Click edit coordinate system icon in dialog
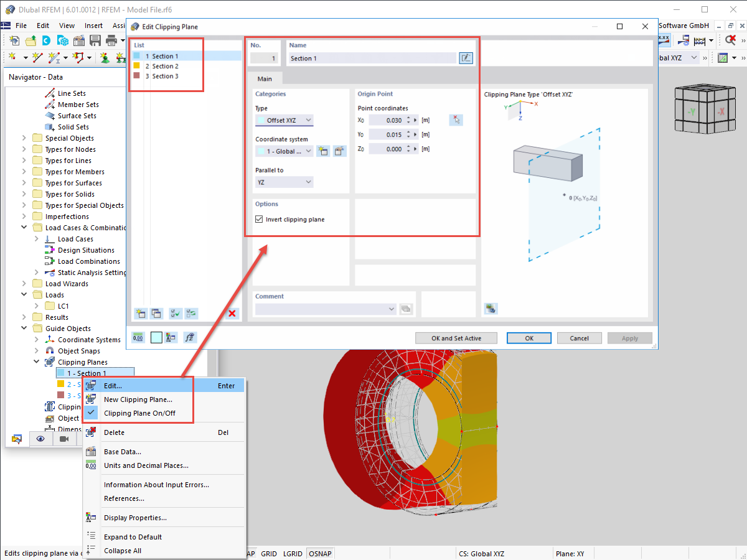747x560 pixels. coord(339,151)
